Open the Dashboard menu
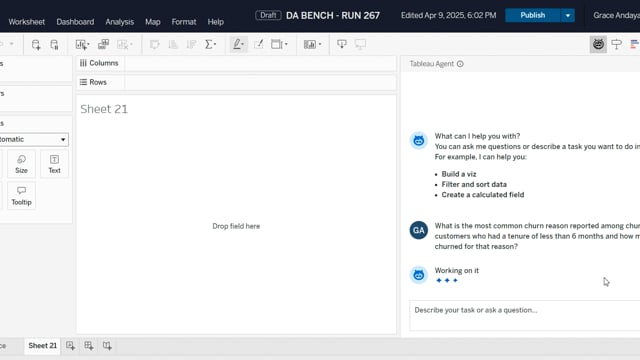Viewport: 640px width, 360px height. (75, 22)
